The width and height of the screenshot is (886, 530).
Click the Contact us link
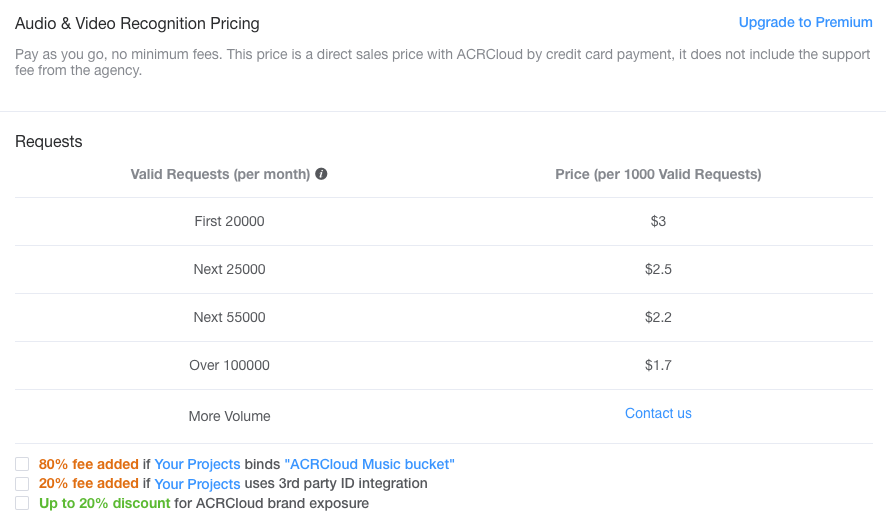click(x=658, y=414)
